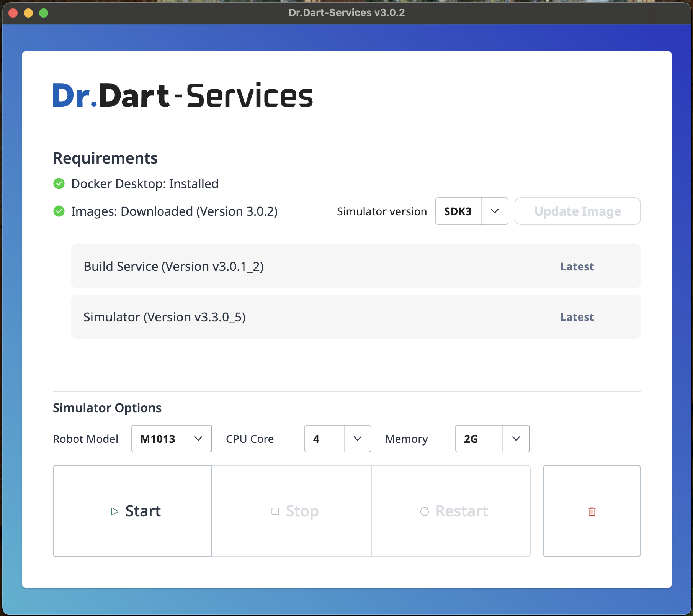The width and height of the screenshot is (693, 616).
Task: Click Latest status on Simulator row
Action: click(x=577, y=317)
